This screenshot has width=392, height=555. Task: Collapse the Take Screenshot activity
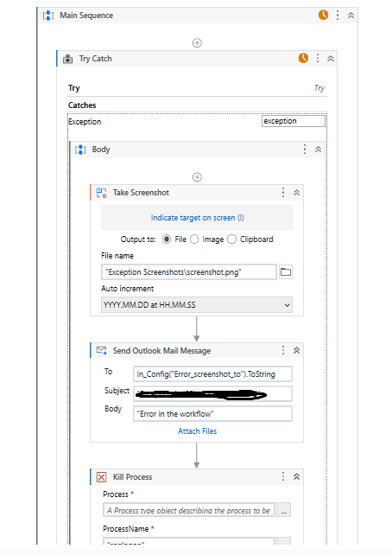[296, 193]
